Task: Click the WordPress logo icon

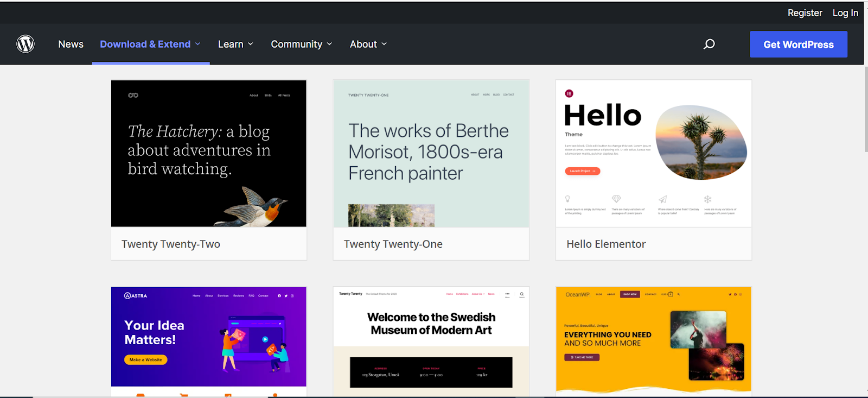Action: 25,44
